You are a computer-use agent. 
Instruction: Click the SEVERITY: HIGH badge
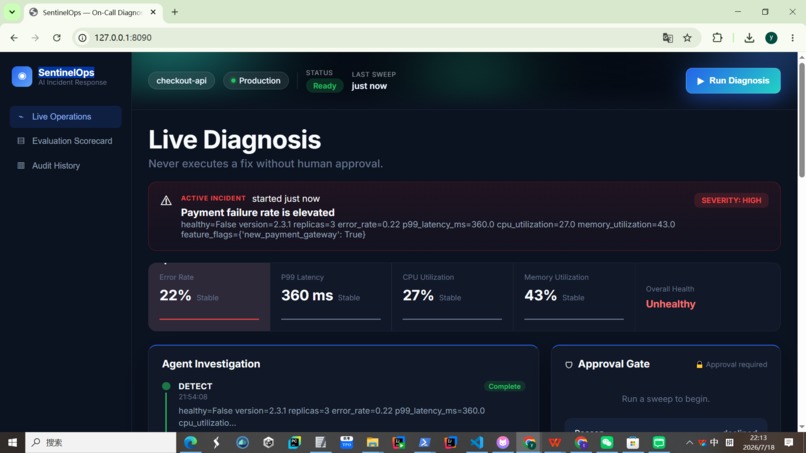click(731, 201)
